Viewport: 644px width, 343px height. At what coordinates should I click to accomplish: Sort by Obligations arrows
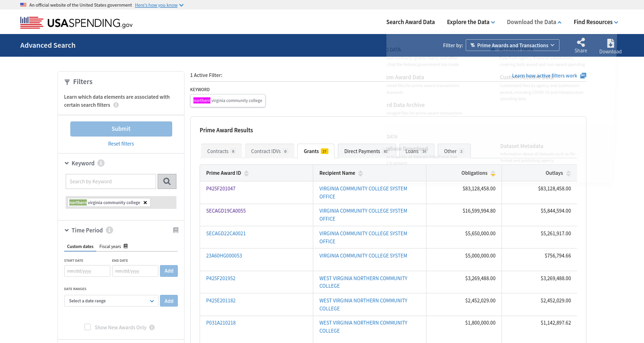(x=493, y=173)
